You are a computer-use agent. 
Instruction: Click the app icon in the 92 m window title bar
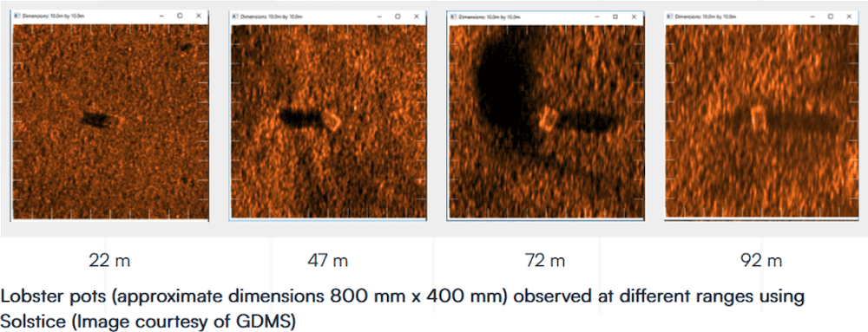[669, 16]
